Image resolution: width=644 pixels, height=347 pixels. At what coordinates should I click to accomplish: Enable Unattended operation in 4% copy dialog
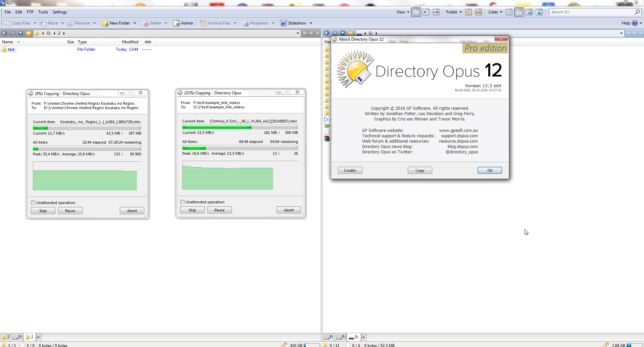[33, 203]
